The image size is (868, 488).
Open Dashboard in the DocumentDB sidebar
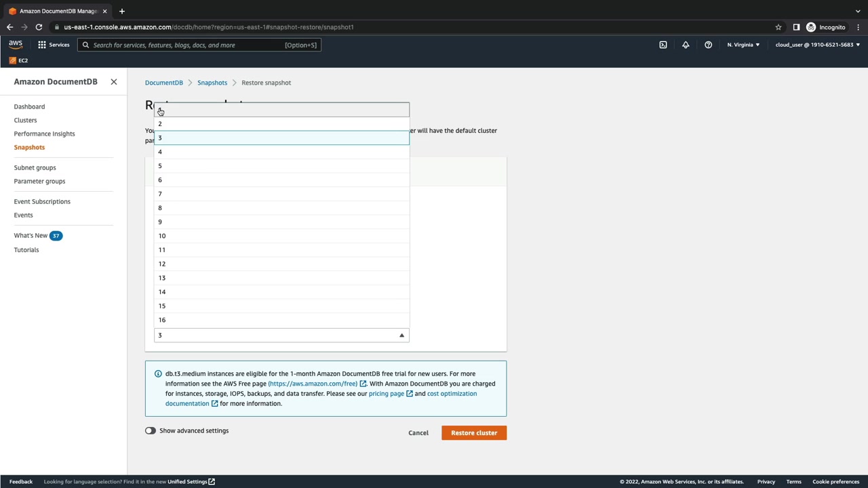(x=29, y=106)
